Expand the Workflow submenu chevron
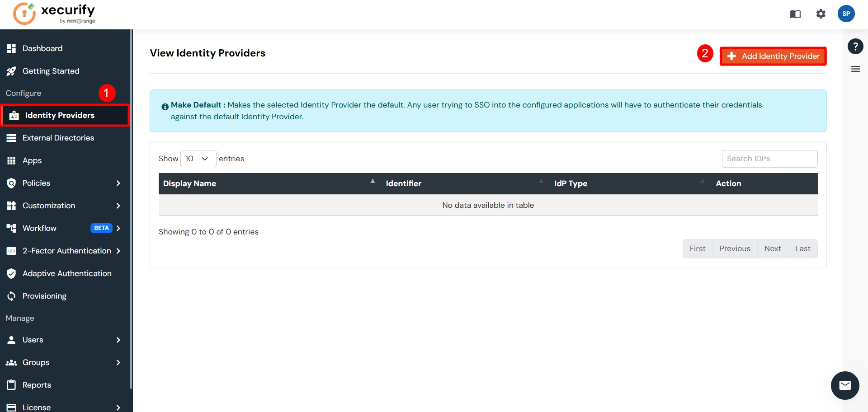The image size is (868, 412). tap(118, 228)
